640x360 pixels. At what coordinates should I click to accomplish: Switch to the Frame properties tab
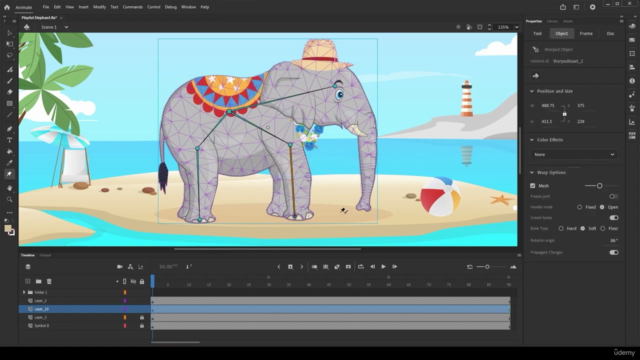pyautogui.click(x=586, y=33)
